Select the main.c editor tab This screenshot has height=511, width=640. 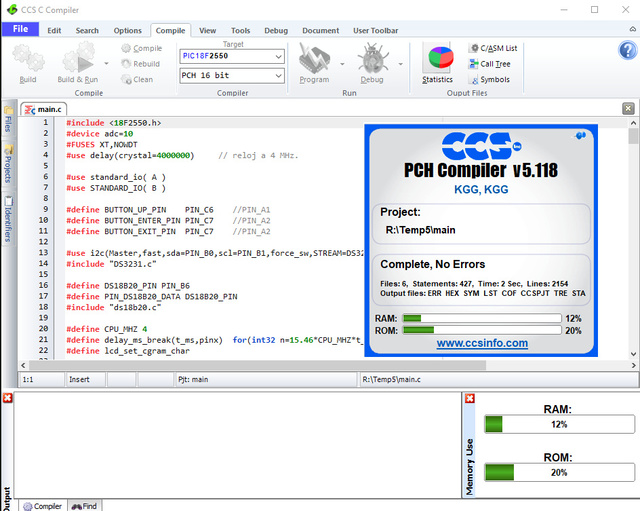pos(44,109)
